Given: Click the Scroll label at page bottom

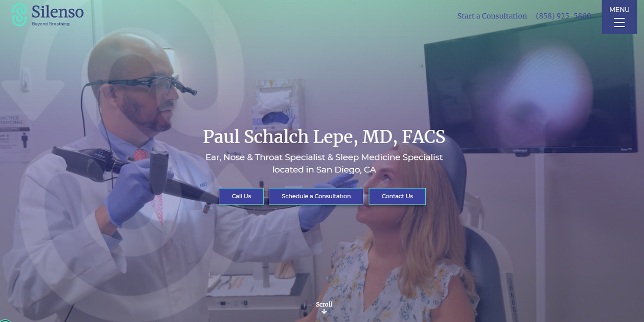Looking at the screenshot, I should point(324,304).
